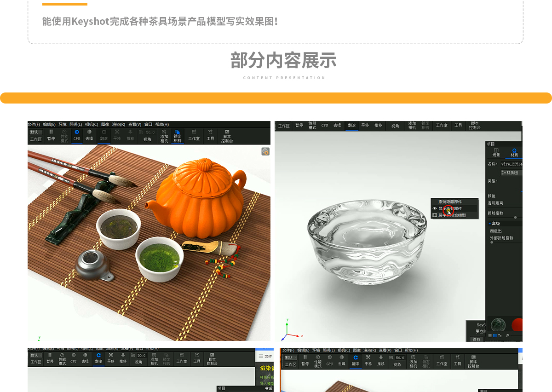Select 平移 in glass bowl screenshot toolbar

(365, 125)
